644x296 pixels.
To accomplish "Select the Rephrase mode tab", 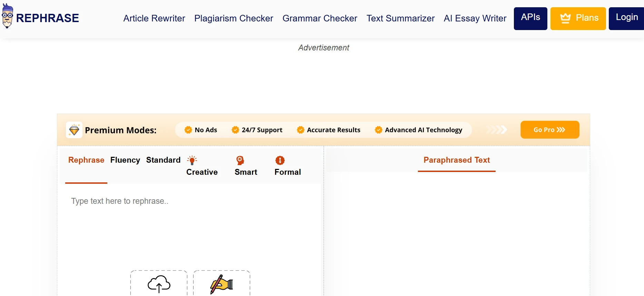I will (x=86, y=160).
